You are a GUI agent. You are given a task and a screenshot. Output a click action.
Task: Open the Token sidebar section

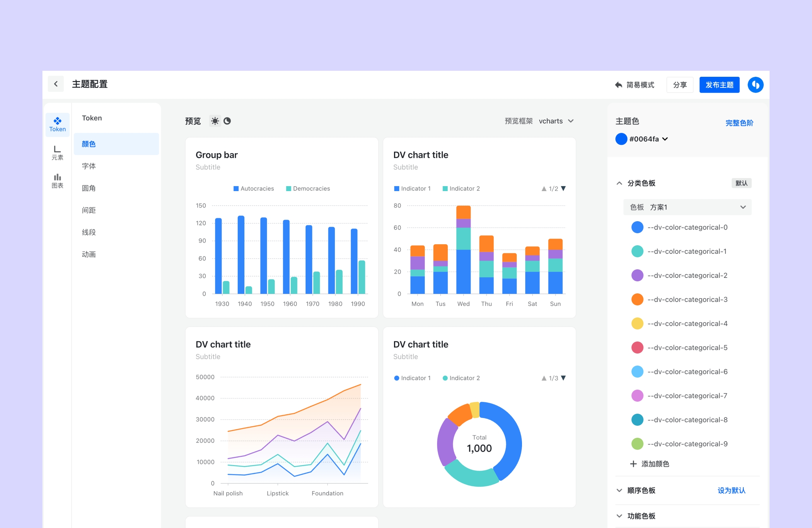point(57,124)
